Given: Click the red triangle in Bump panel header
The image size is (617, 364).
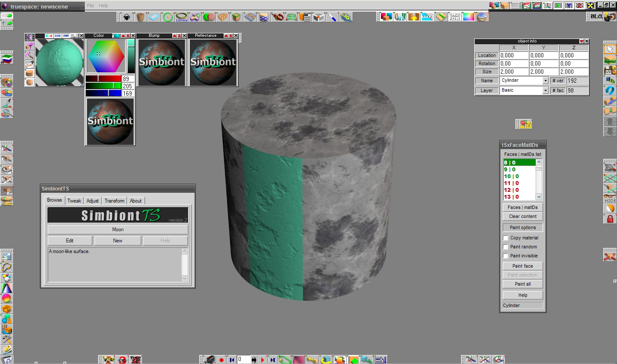Looking at the screenshot, I should coord(174,36).
